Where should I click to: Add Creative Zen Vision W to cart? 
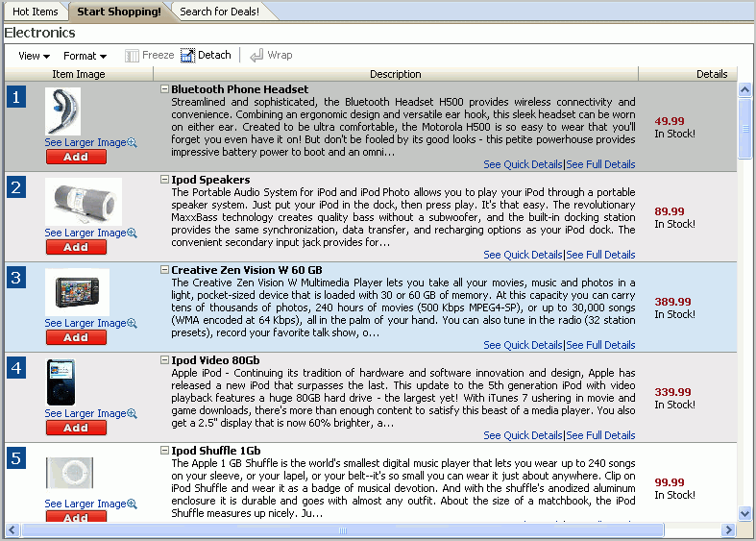click(x=76, y=337)
